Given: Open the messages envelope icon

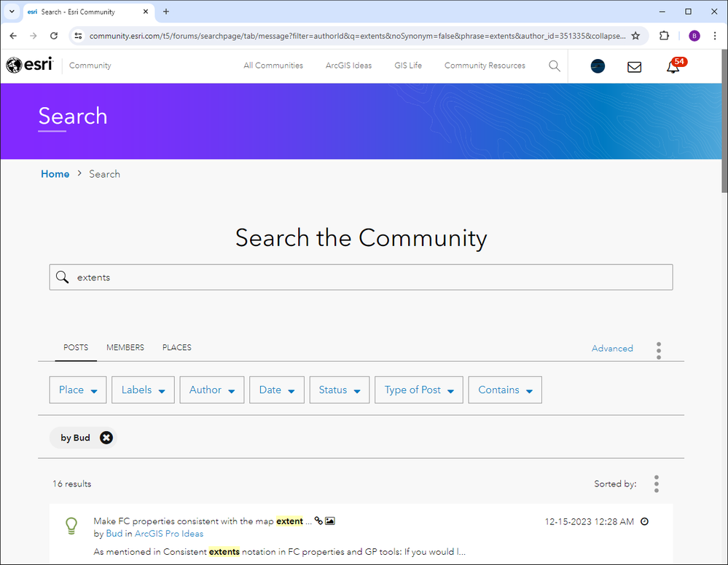Looking at the screenshot, I should pos(634,67).
